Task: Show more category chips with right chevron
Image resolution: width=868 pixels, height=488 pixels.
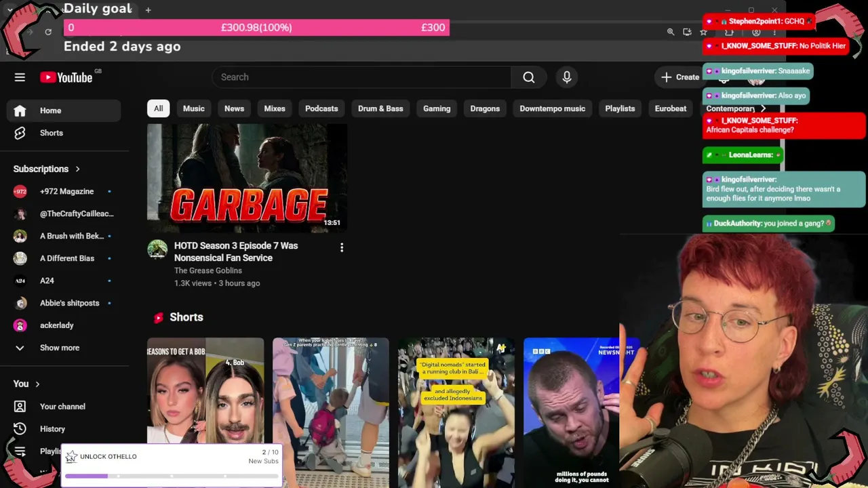Action: click(x=763, y=108)
